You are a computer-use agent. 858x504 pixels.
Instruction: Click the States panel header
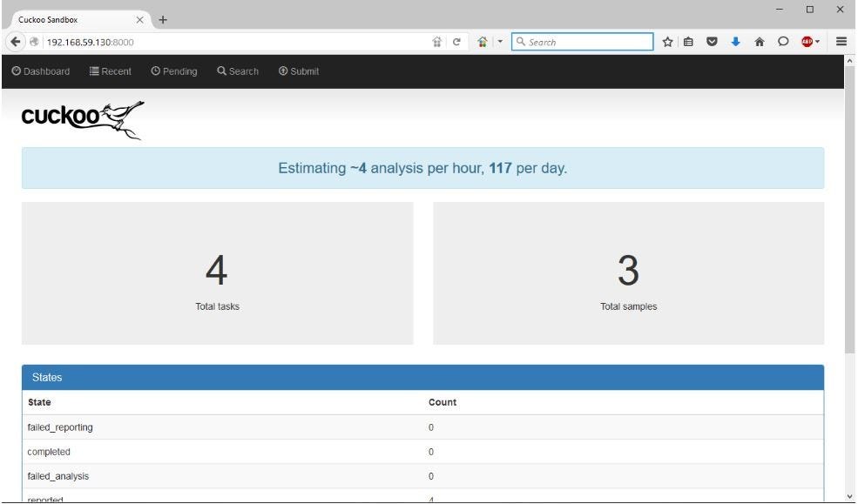422,377
